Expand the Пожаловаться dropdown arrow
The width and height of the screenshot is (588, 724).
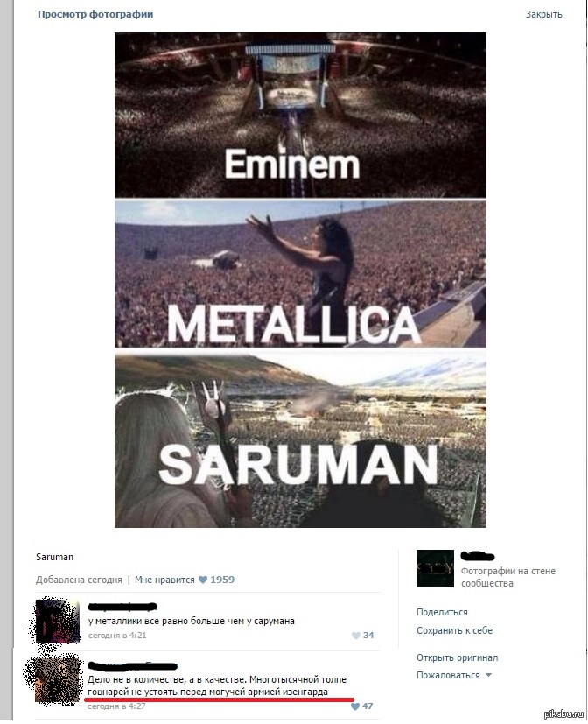[488, 676]
